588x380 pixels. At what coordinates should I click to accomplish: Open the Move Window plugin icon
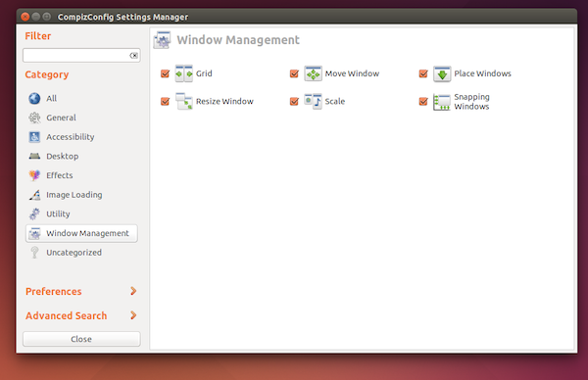pyautogui.click(x=313, y=73)
